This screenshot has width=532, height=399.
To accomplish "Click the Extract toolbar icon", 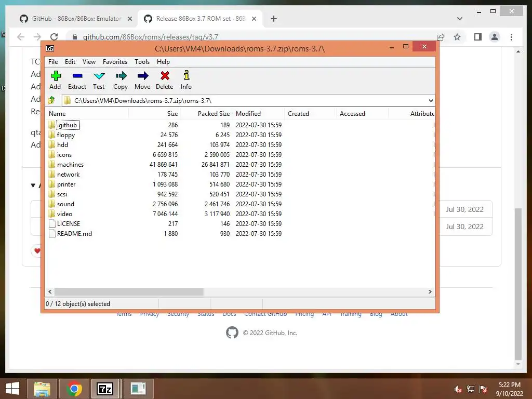I will coord(77,76).
